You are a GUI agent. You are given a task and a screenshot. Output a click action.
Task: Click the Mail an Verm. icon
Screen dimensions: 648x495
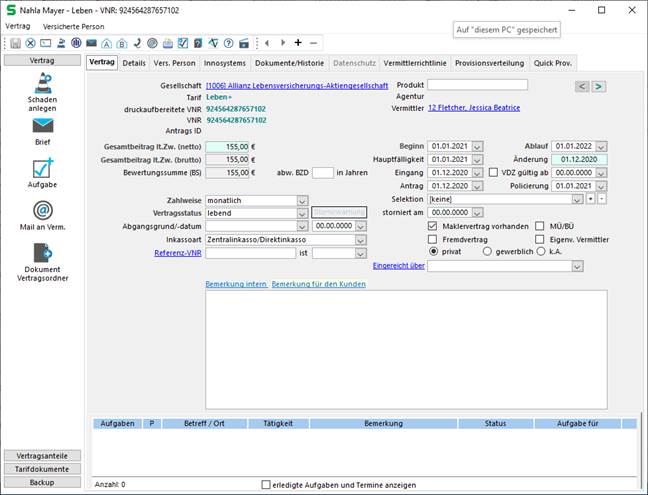point(42,210)
